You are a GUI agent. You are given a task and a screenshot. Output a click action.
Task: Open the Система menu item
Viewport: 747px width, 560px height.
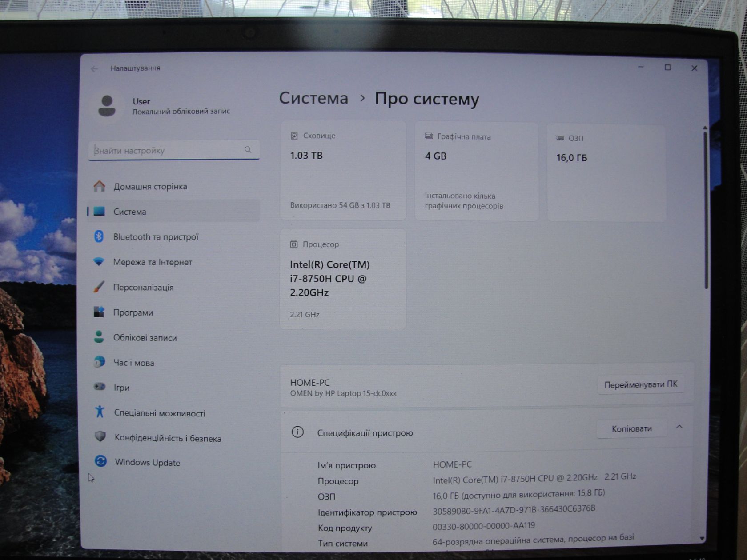pos(174,212)
